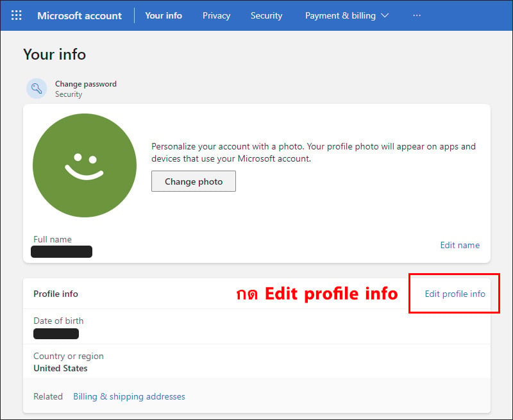
Task: Click the Your info page heading
Action: pyautogui.click(x=55, y=55)
